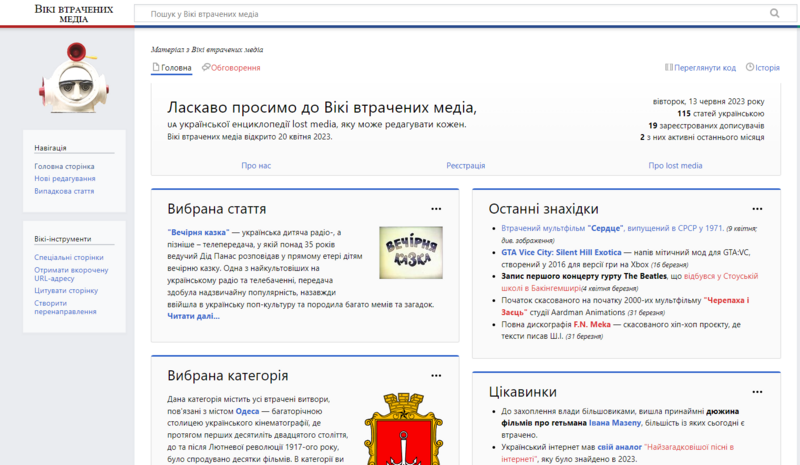
Task: Go to "Головна сторінка" in navigation
Action: (x=64, y=166)
